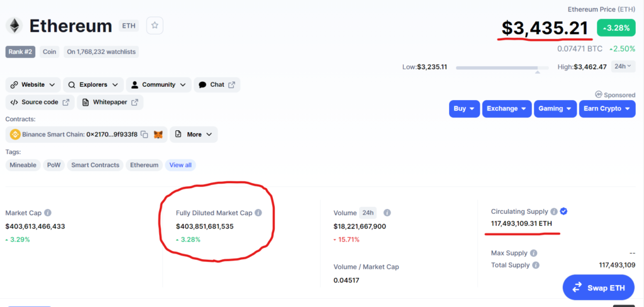The width and height of the screenshot is (644, 307).
Task: Click the Total Supply value 117,493,109
Action: pos(617,265)
